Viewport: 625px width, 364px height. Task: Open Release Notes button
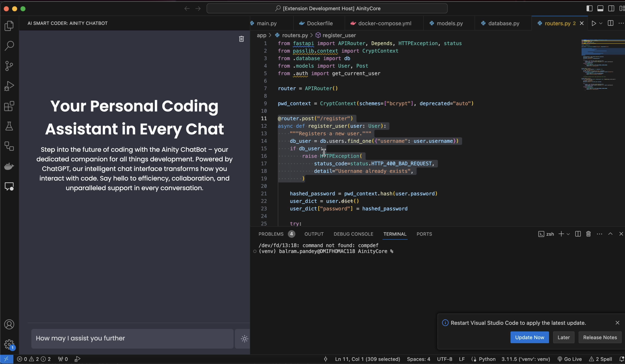(600, 337)
